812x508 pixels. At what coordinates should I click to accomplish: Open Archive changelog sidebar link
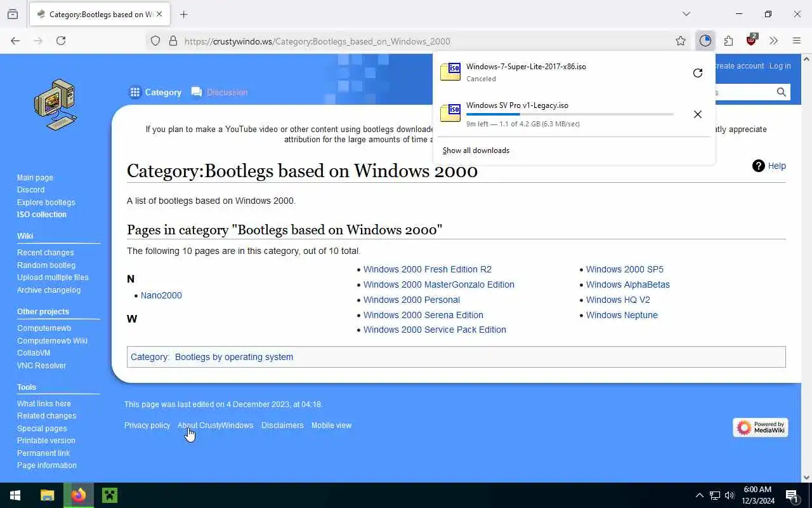(49, 290)
